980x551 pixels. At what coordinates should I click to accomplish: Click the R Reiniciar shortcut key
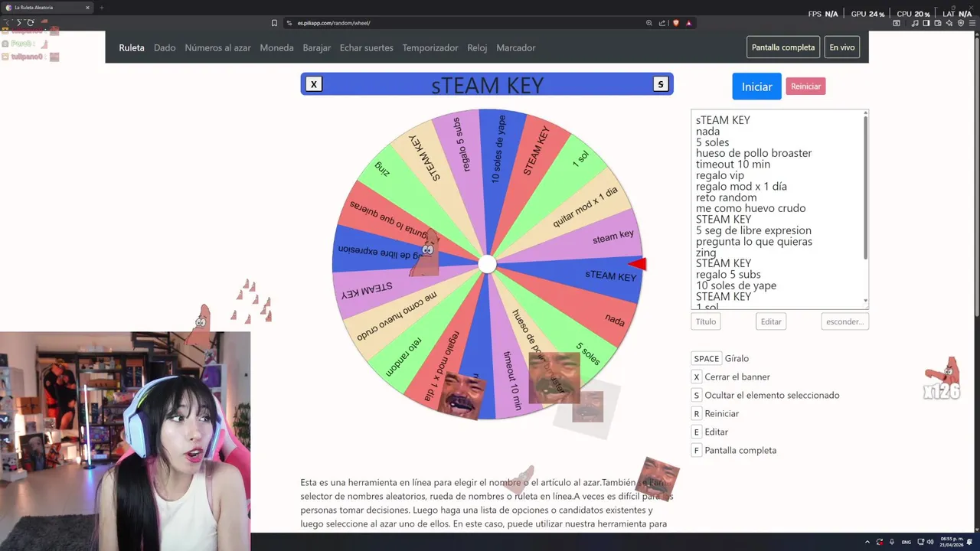click(x=697, y=413)
